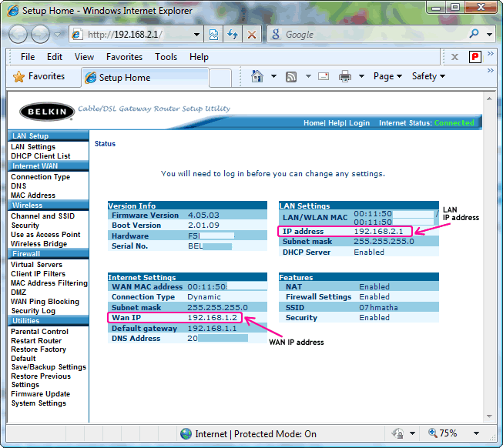Open Use as Access Point
Screen dimensions: 503x448
click(45, 235)
